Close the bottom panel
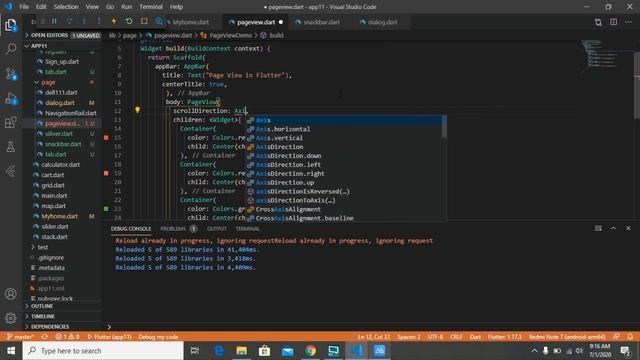 pos(628,229)
